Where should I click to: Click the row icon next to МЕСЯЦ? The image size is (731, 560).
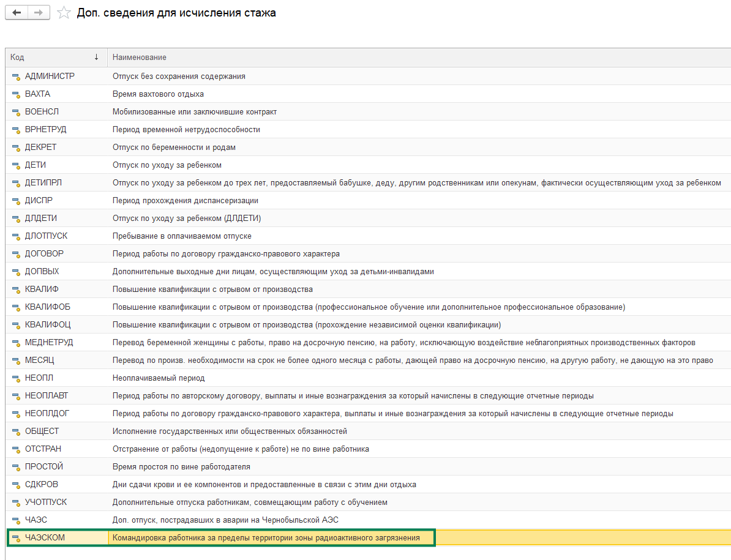[x=16, y=360]
